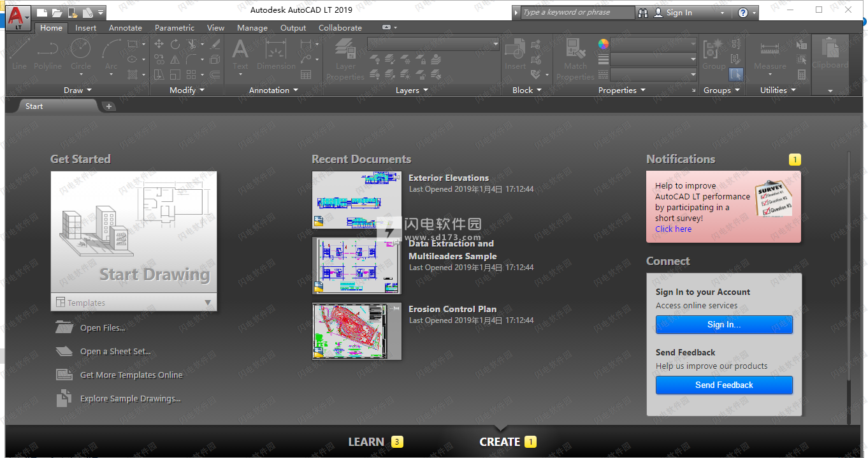Toggle Group Selection in Groups panel

pyautogui.click(x=736, y=75)
